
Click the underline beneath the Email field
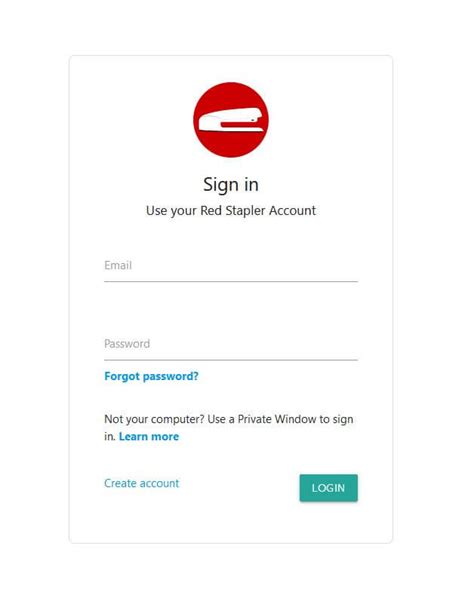point(231,282)
